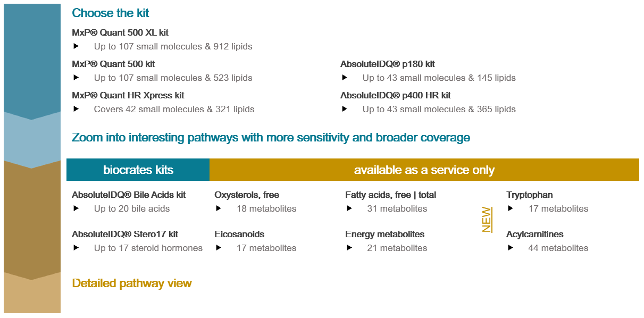The height and width of the screenshot is (318, 644).
Task: Click the Acylcarnitines panel title
Action: [534, 234]
